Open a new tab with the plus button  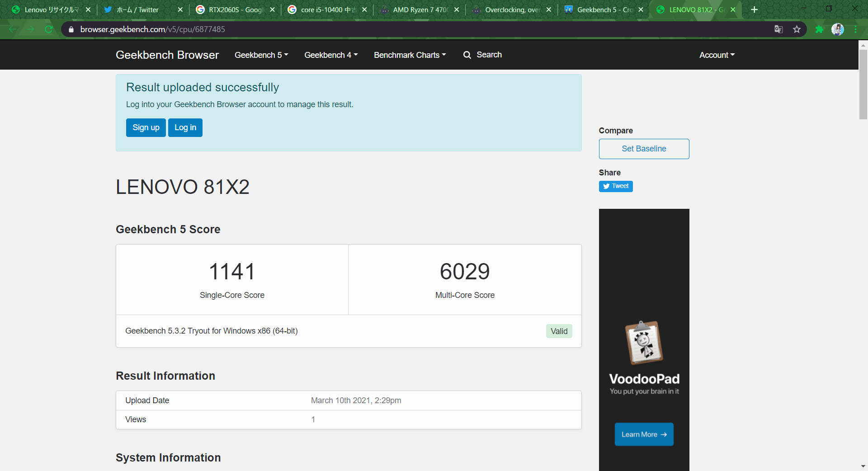coord(754,9)
